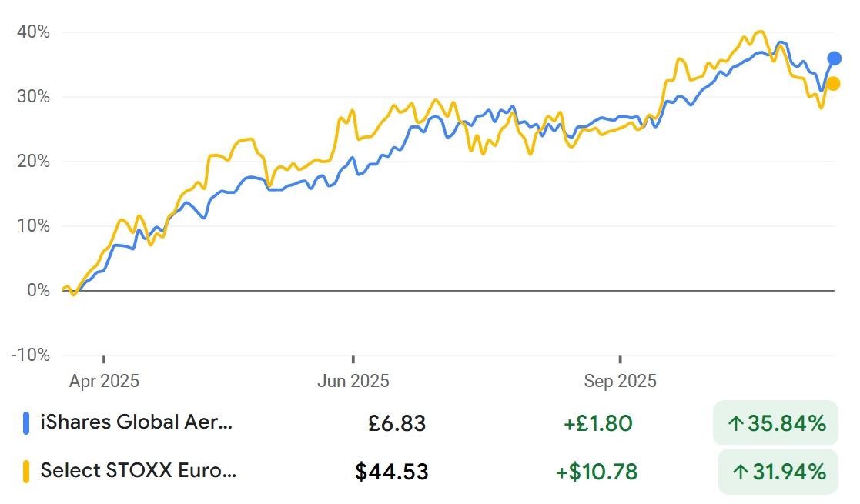860x504 pixels.
Task: Click the -10% y-axis label
Action: coord(31,355)
